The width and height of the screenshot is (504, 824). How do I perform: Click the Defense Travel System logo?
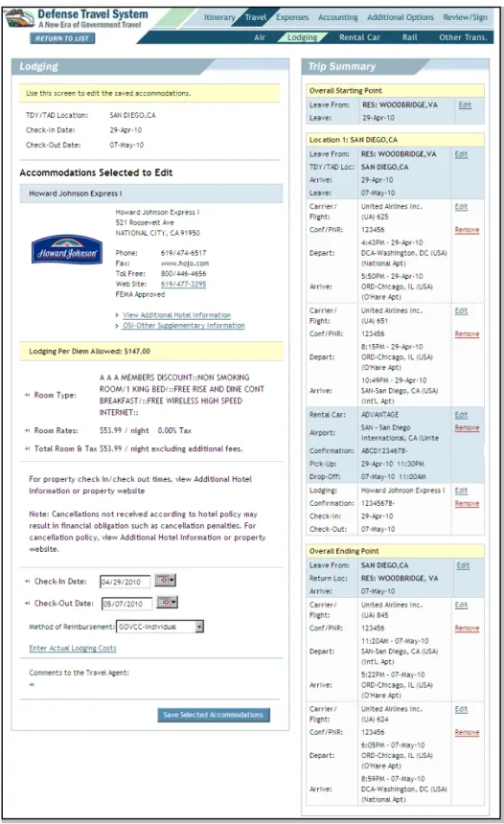77,18
